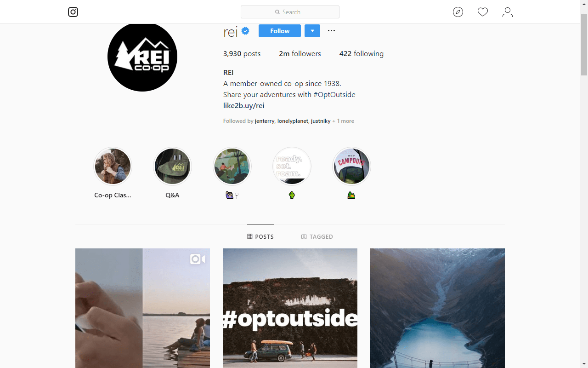Open the Co-op Clas... story highlight

[x=113, y=166]
